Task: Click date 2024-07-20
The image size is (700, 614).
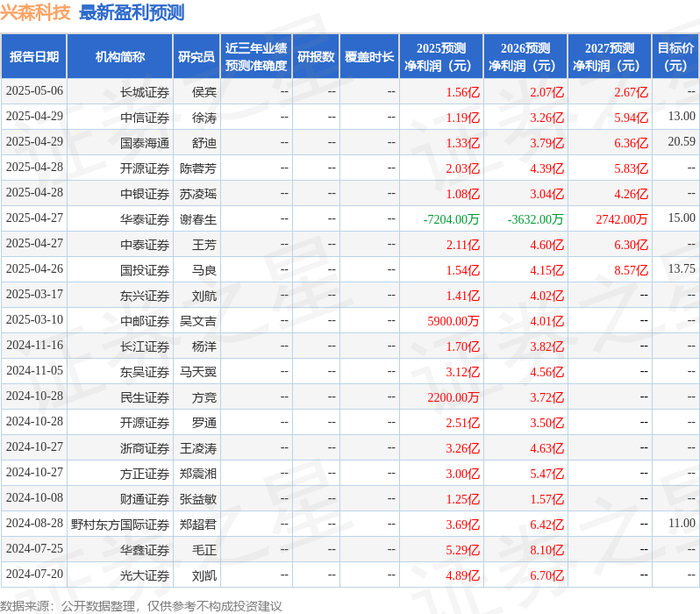Action: (x=34, y=575)
